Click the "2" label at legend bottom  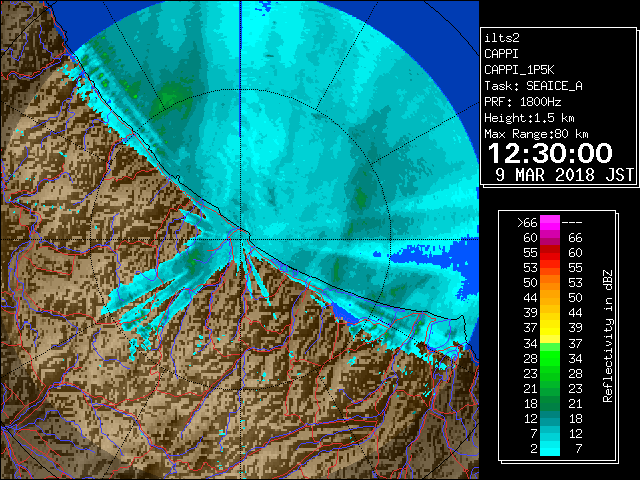534,448
